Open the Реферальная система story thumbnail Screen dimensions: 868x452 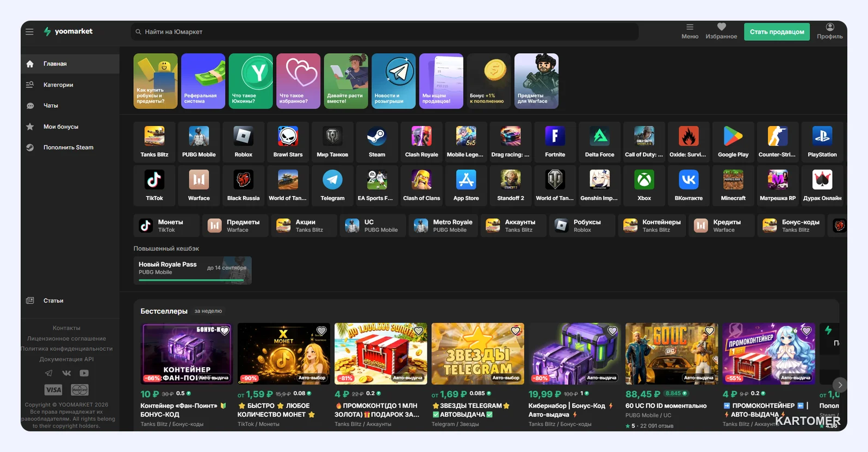click(203, 81)
